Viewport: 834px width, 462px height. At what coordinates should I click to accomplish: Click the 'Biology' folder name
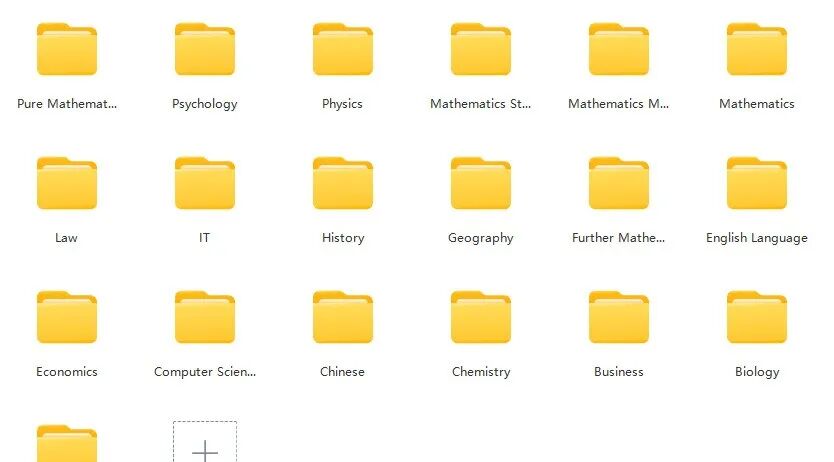[757, 372]
